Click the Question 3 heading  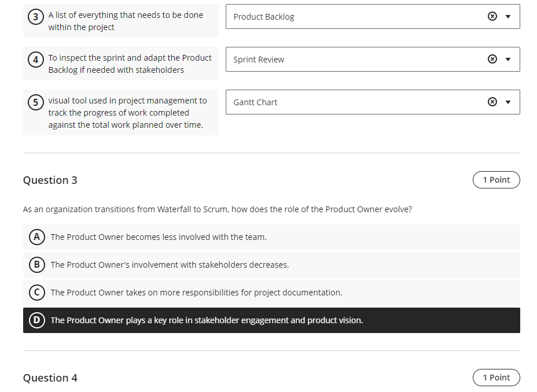(50, 180)
